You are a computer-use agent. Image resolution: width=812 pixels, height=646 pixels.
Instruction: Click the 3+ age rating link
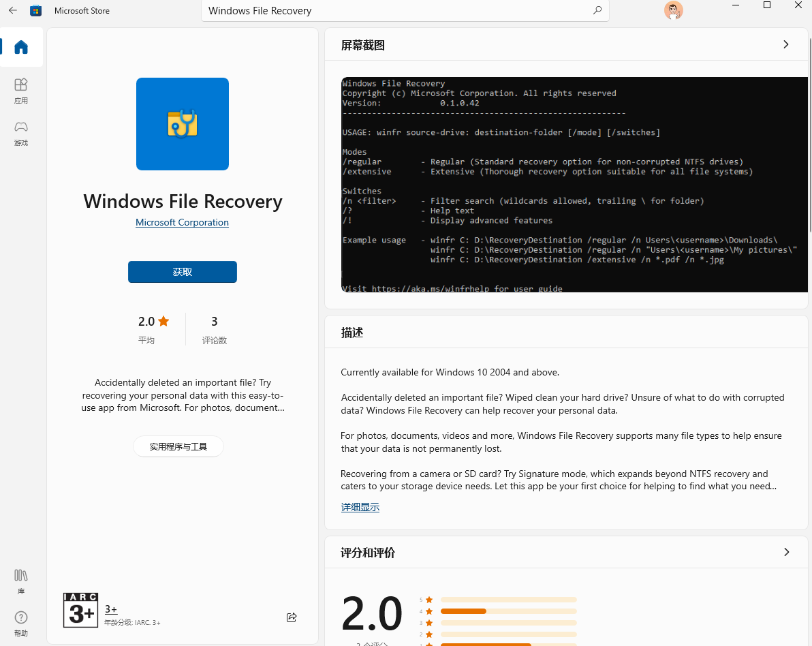tap(110, 609)
